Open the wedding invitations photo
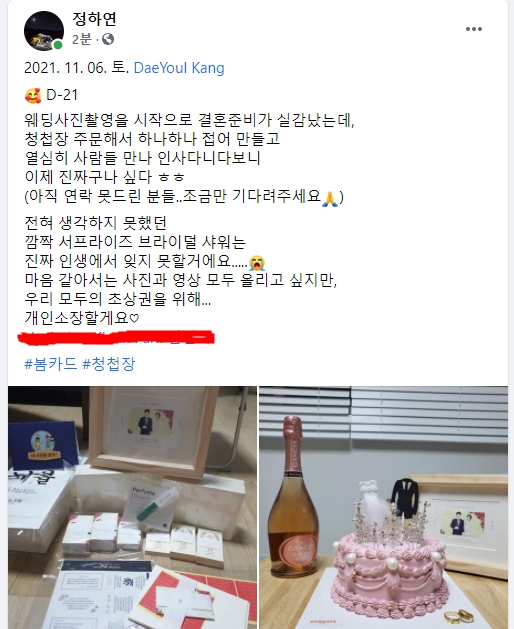Viewport: 514px width, 629px height. (132, 507)
